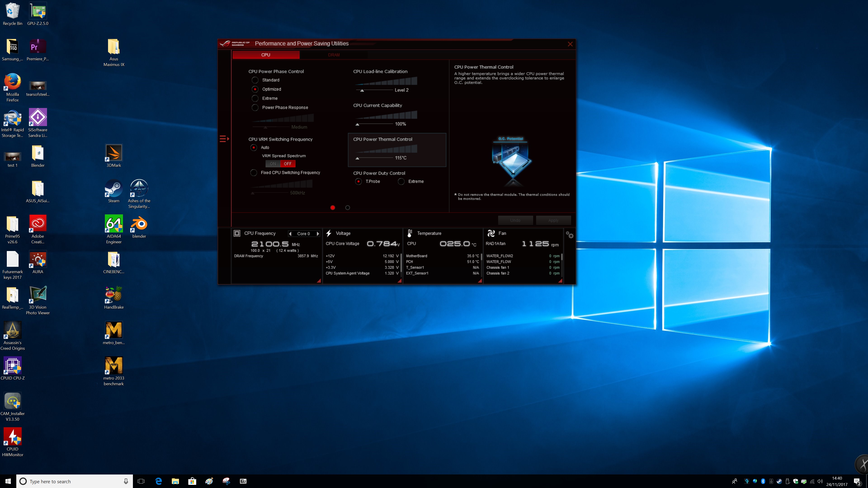Click the Apply button
Viewport: 868px width, 488px height.
point(553,220)
